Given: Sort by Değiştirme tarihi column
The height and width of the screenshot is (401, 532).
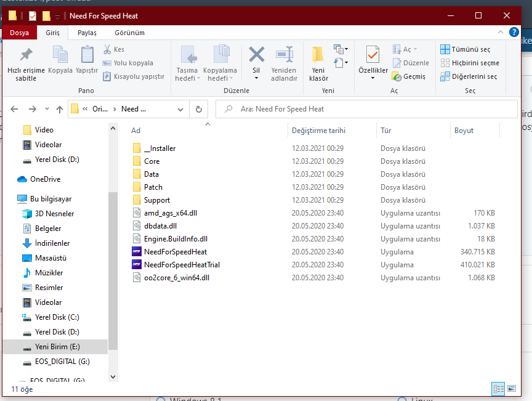Looking at the screenshot, I should (x=318, y=131).
